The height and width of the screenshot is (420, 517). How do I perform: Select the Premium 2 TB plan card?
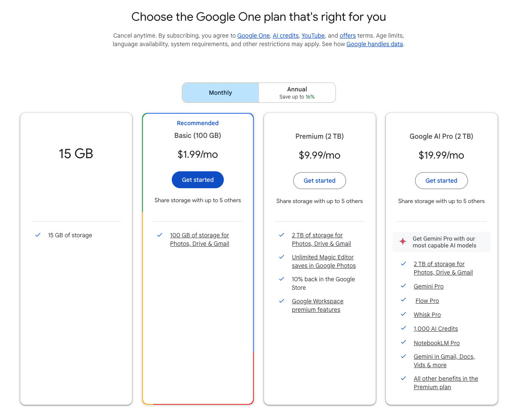coord(319,136)
